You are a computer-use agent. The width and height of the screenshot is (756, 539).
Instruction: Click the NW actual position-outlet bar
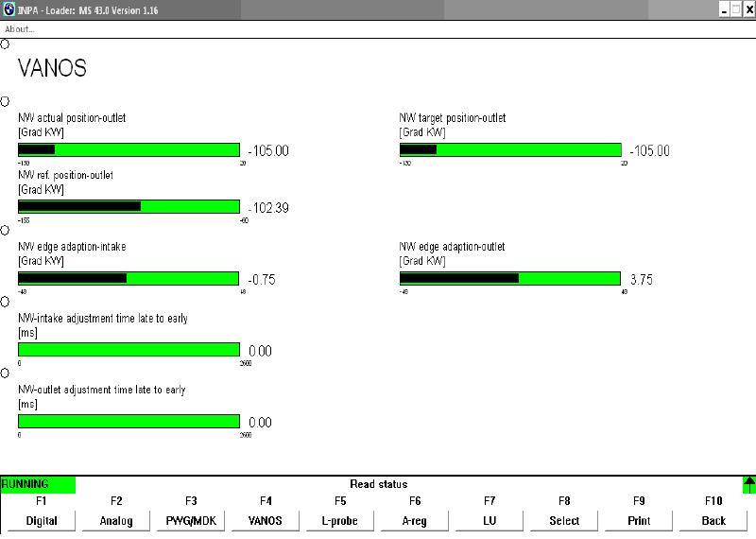coord(129,150)
